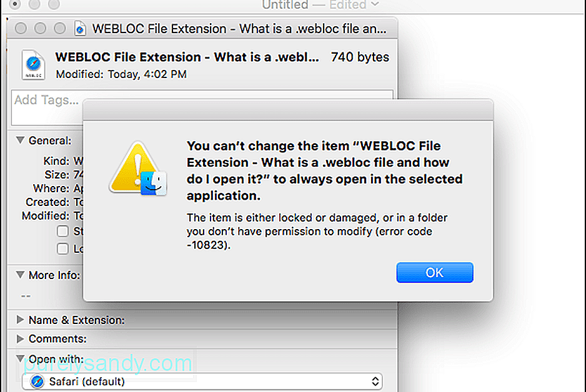
Task: Click the Safari compass icon in Open with
Action: (x=37, y=381)
